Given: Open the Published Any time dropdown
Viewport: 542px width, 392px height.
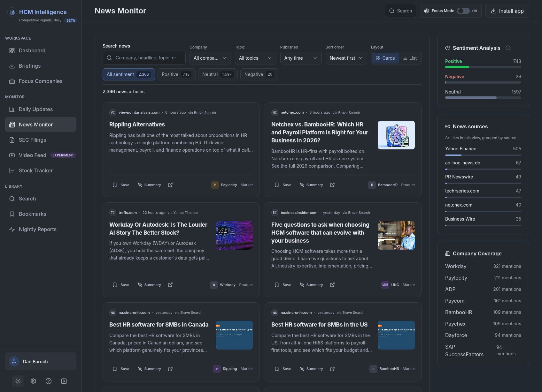Looking at the screenshot, I should 301,58.
